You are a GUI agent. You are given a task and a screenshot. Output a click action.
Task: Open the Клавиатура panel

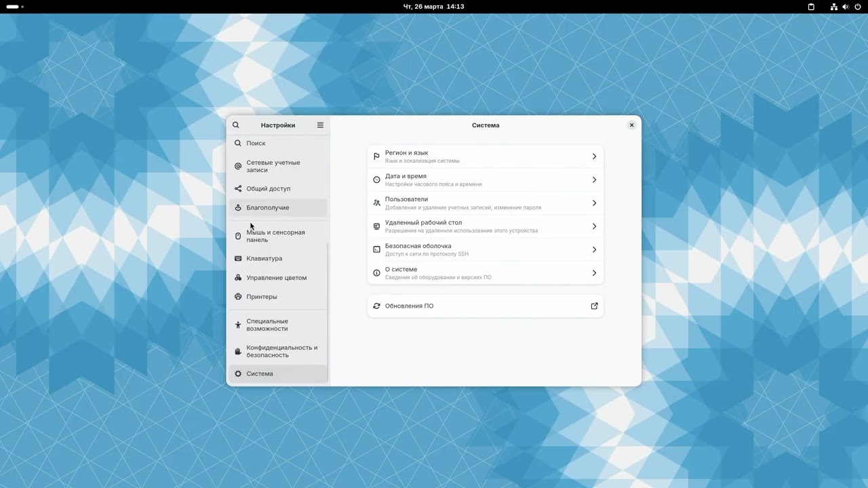278,258
